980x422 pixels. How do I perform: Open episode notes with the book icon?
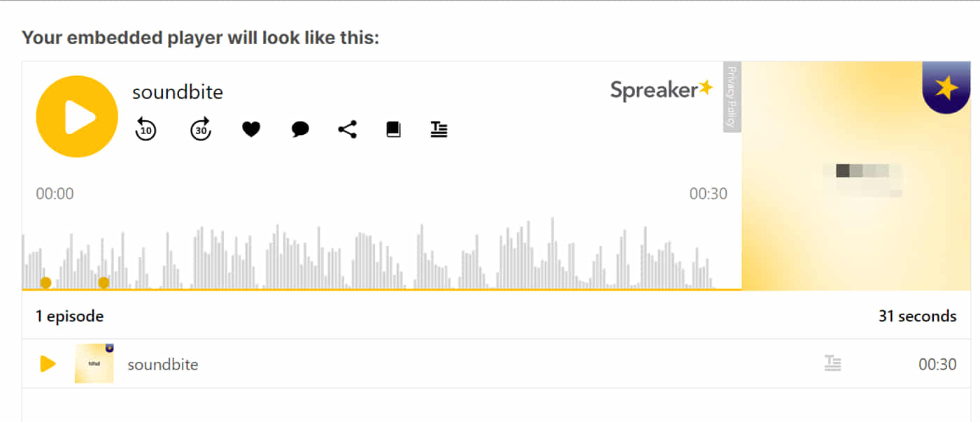coord(393,129)
